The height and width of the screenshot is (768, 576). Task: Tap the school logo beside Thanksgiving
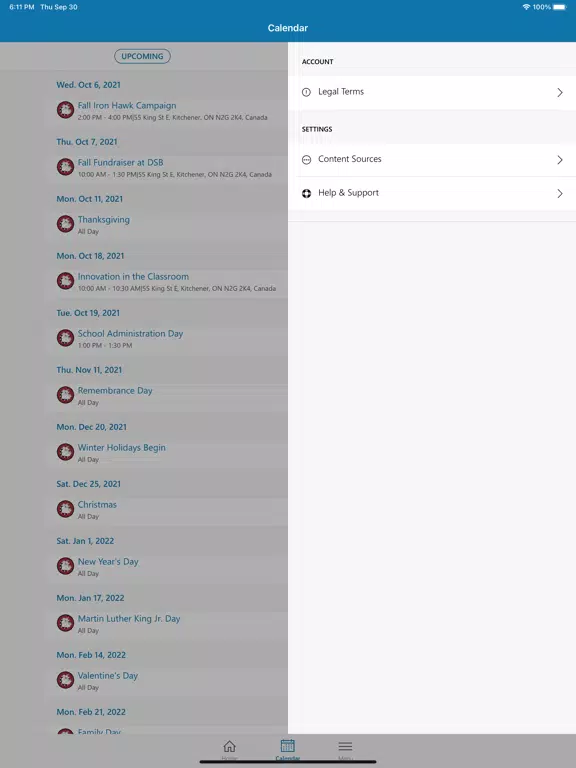click(x=65, y=224)
